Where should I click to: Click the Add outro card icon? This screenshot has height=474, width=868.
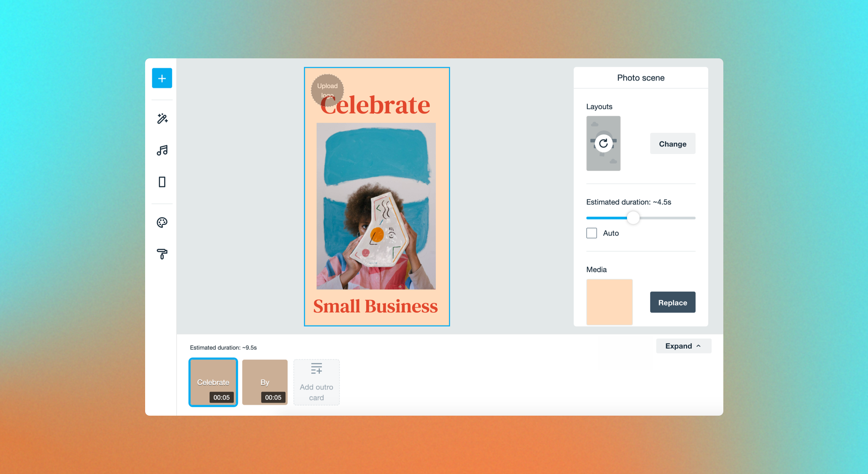click(x=316, y=369)
